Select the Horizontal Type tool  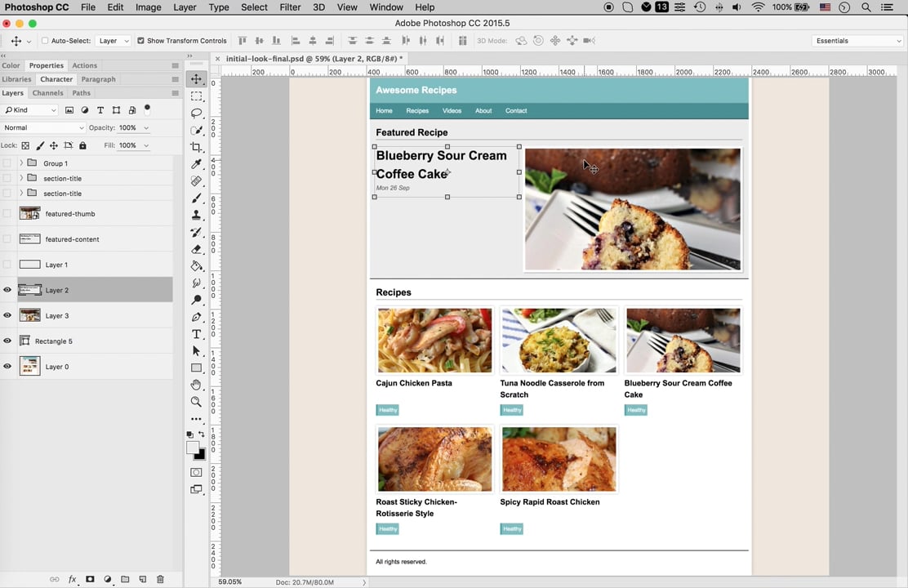[x=196, y=334]
